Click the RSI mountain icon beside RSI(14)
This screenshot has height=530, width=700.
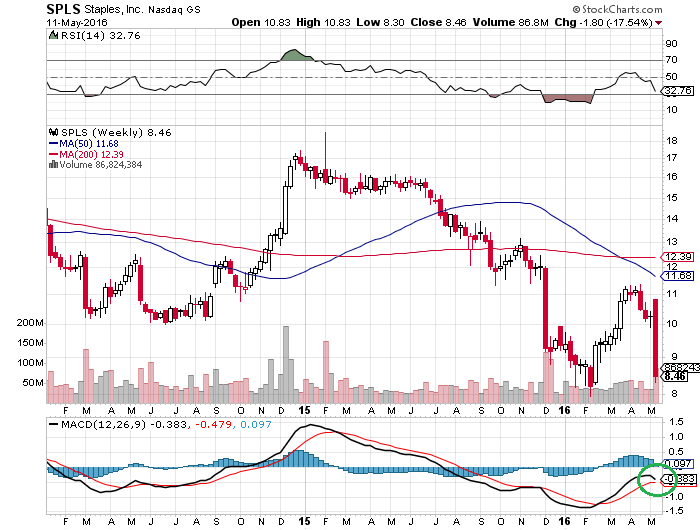point(53,35)
